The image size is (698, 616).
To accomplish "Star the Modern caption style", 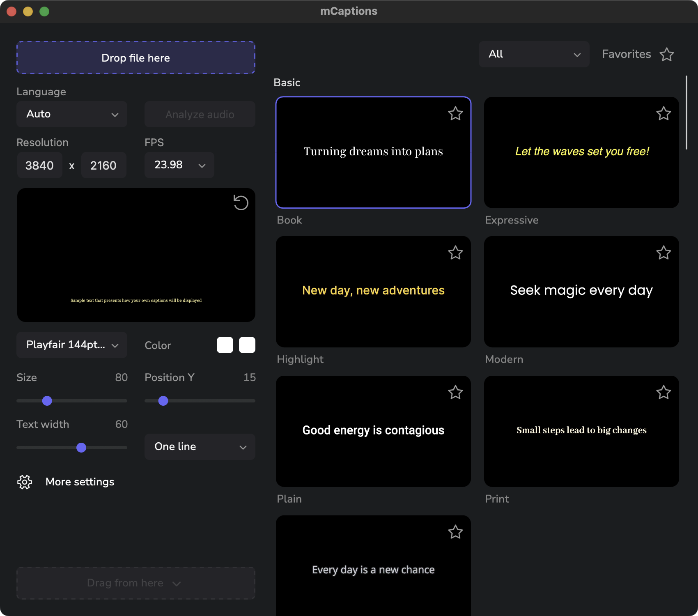I will pos(664,253).
